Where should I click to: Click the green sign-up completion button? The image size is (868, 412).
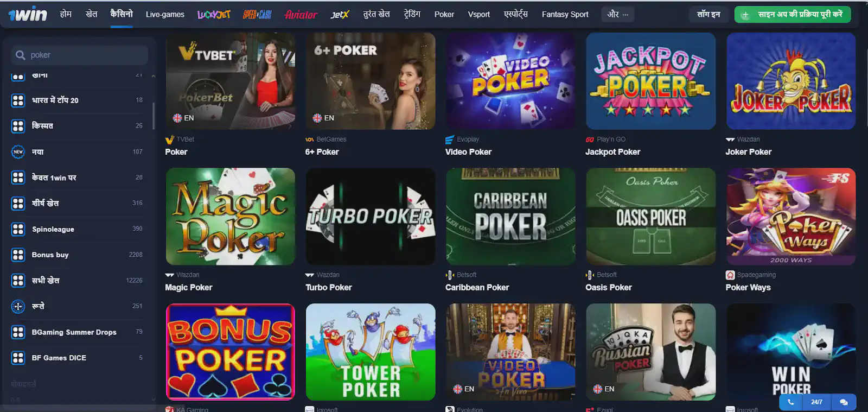[x=792, y=14]
